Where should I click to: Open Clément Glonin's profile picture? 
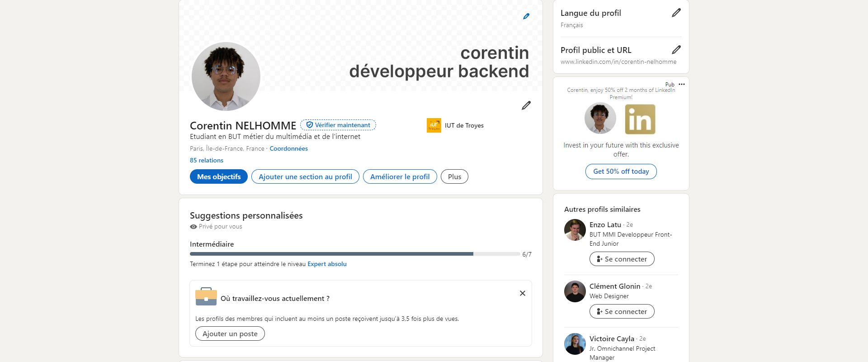coord(575,291)
